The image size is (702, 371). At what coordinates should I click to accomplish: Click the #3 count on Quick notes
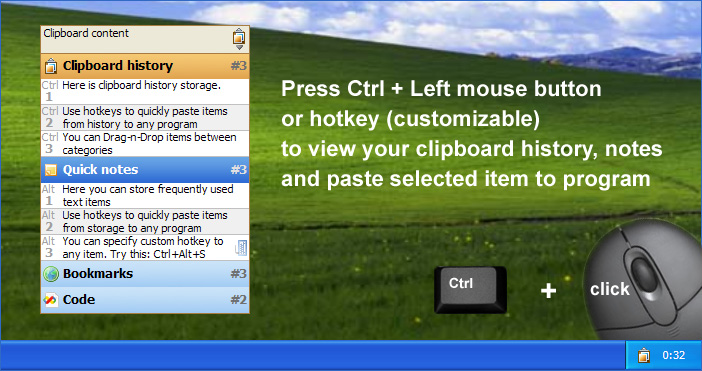coord(239,170)
